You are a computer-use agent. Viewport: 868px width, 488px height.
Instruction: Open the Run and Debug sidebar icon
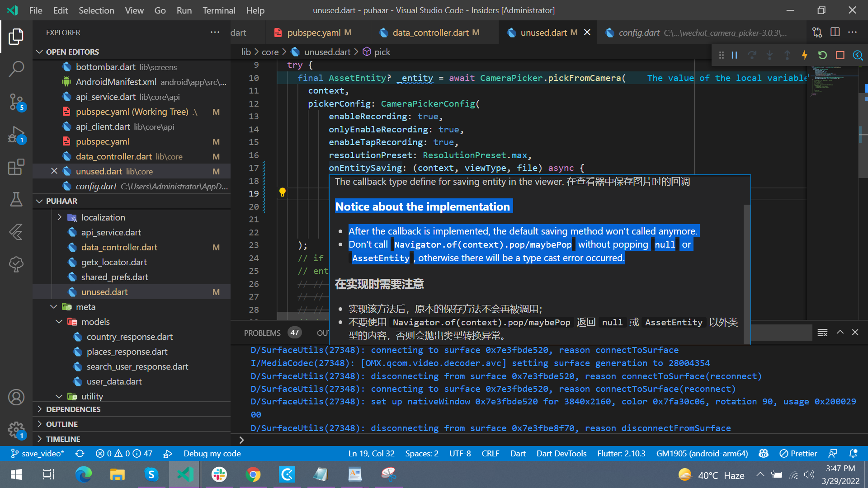coord(16,135)
